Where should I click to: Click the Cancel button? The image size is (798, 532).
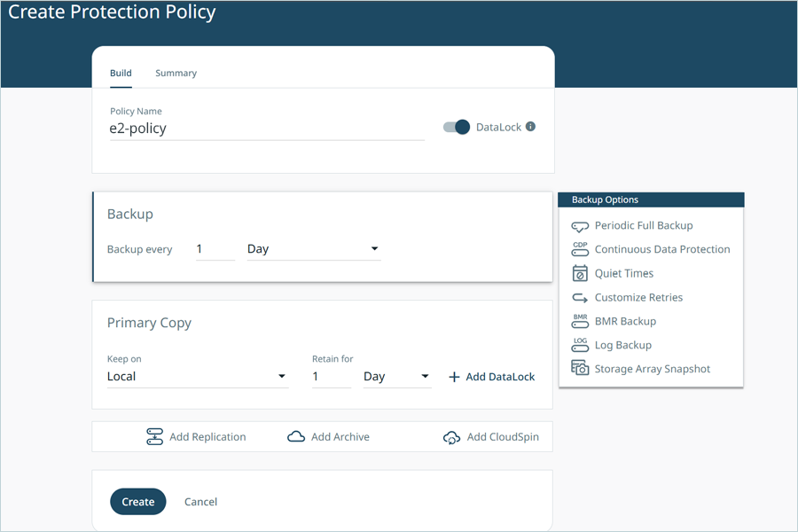(200, 502)
